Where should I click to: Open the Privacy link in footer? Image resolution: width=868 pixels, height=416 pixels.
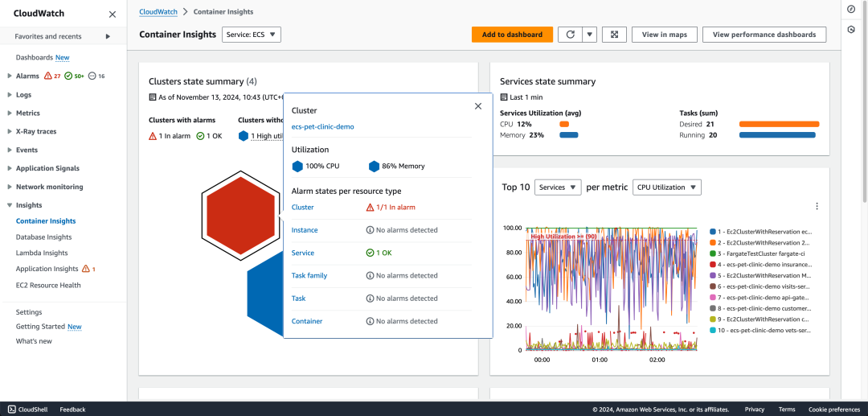pyautogui.click(x=755, y=410)
